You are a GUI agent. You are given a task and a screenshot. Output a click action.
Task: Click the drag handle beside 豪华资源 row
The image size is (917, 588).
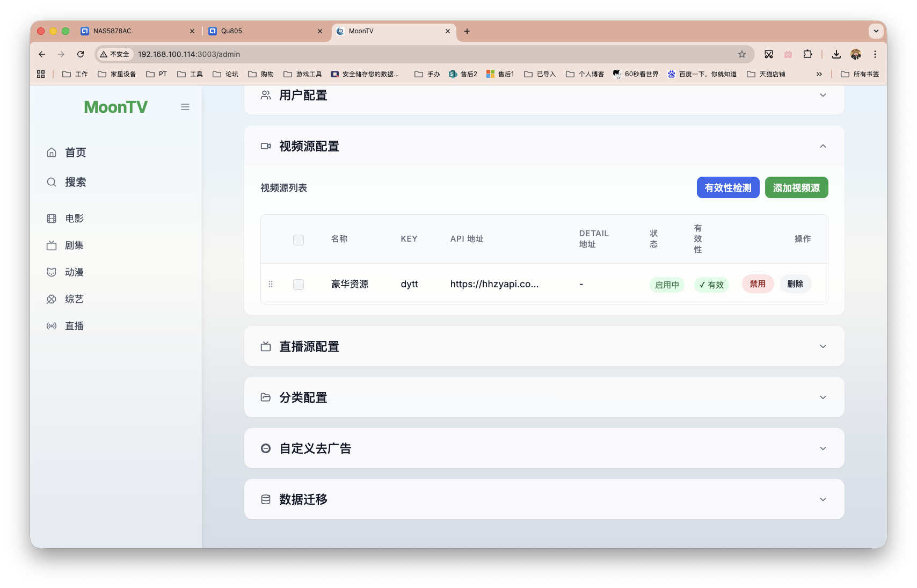(271, 284)
